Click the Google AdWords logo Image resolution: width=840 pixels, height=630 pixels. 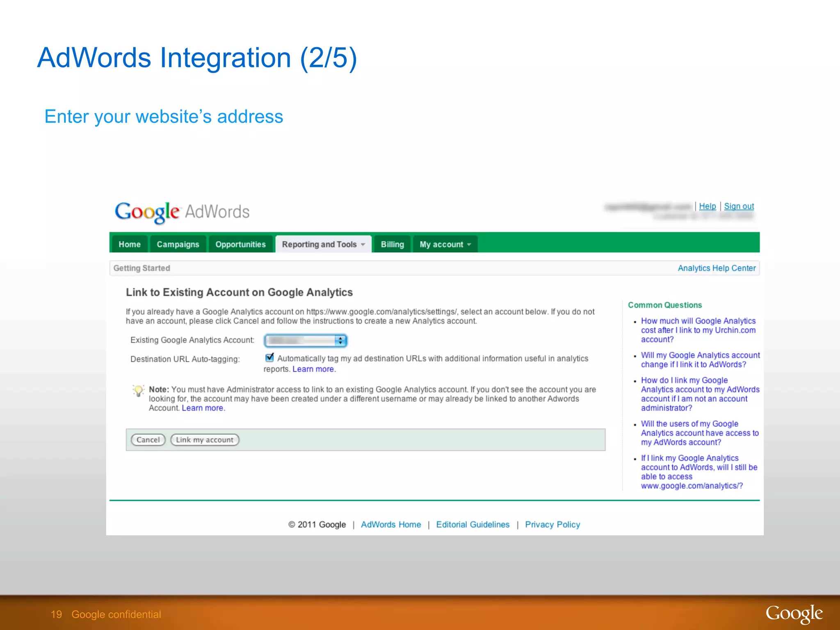coord(182,212)
